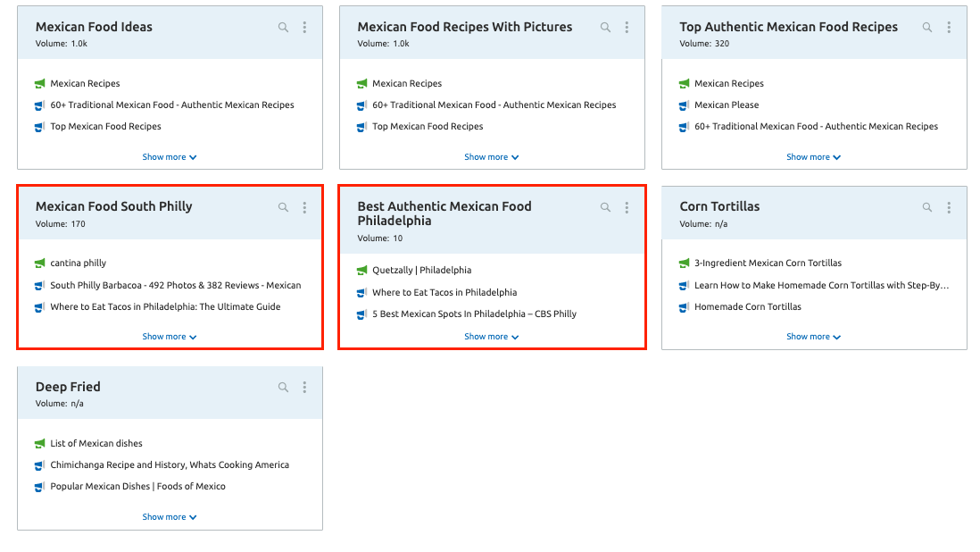Click the Top Authentic Mexican Food Recipes title
The image size is (980, 552).
[788, 28]
